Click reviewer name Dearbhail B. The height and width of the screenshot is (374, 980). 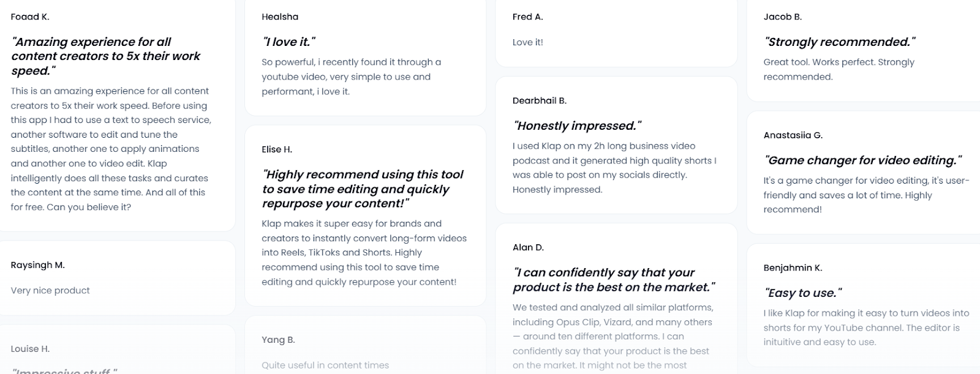[540, 100]
